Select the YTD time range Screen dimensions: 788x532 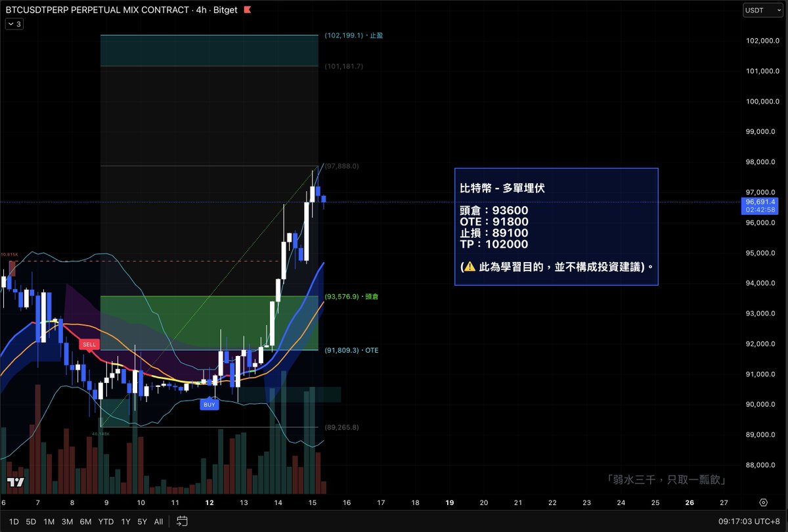click(x=106, y=521)
